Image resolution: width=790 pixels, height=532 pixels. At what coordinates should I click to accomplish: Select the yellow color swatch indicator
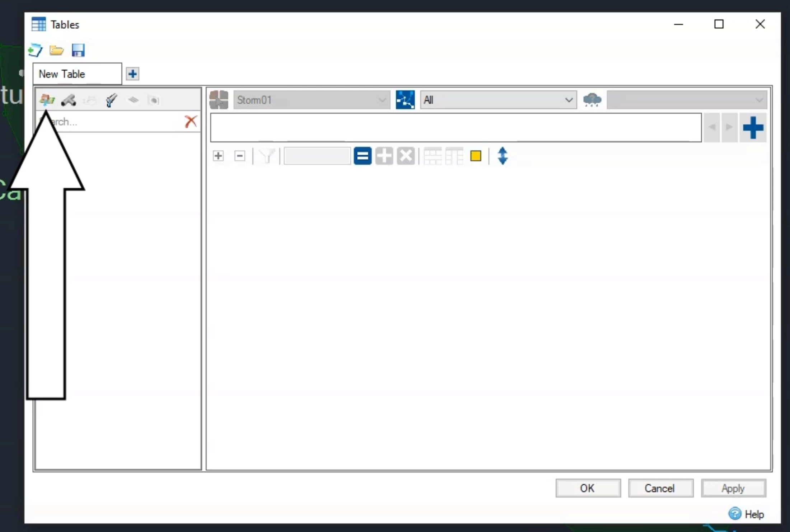click(476, 156)
